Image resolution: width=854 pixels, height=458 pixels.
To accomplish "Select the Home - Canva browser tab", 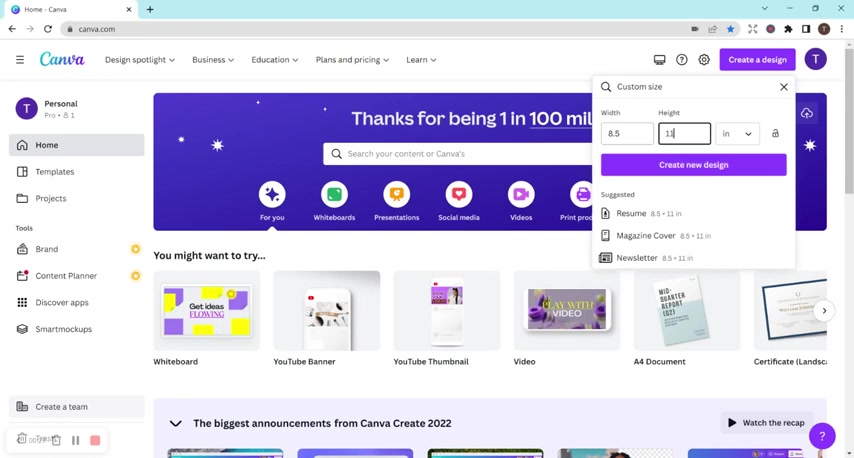I will tap(71, 9).
